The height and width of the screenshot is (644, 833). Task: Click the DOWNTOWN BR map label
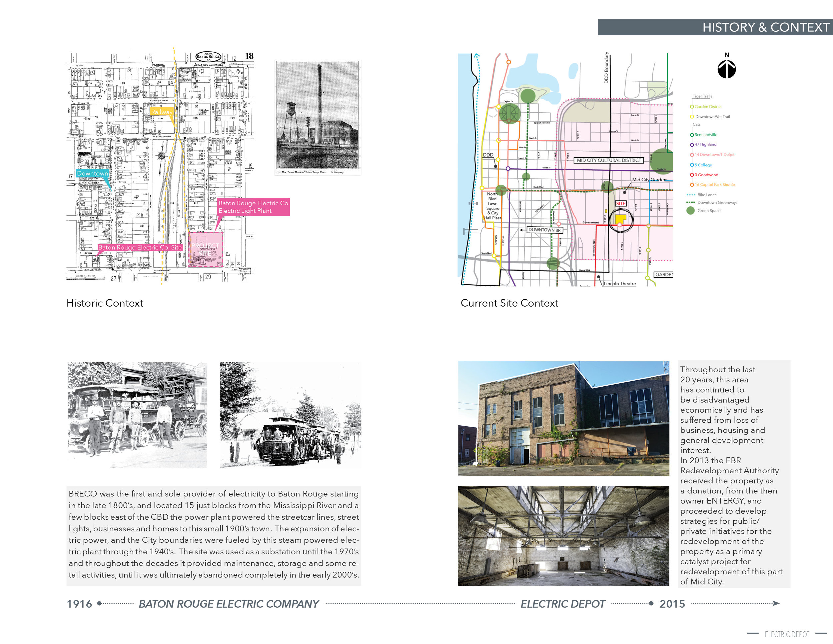click(x=544, y=230)
